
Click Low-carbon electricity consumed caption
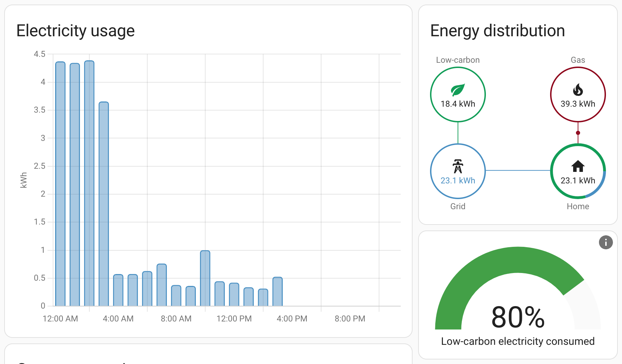518,341
